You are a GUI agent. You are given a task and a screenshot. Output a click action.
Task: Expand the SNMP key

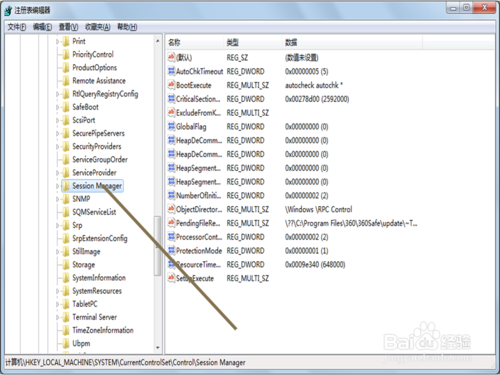coord(57,199)
